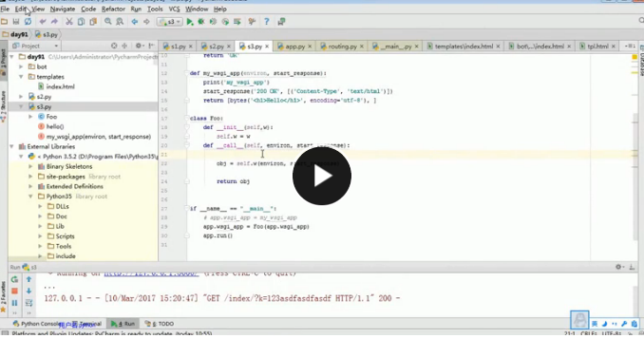Click the Scroll from Source target icon
The width and height of the screenshot is (644, 357).
point(114,46)
